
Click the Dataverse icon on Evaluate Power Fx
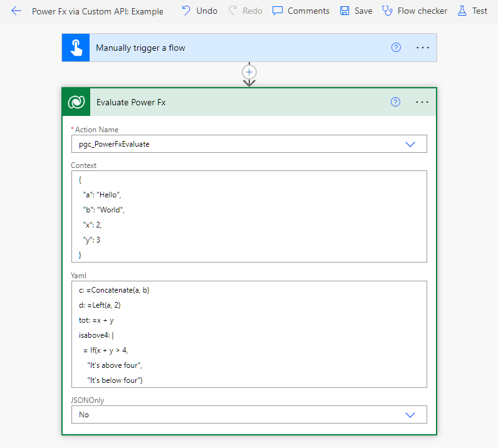[x=76, y=102]
